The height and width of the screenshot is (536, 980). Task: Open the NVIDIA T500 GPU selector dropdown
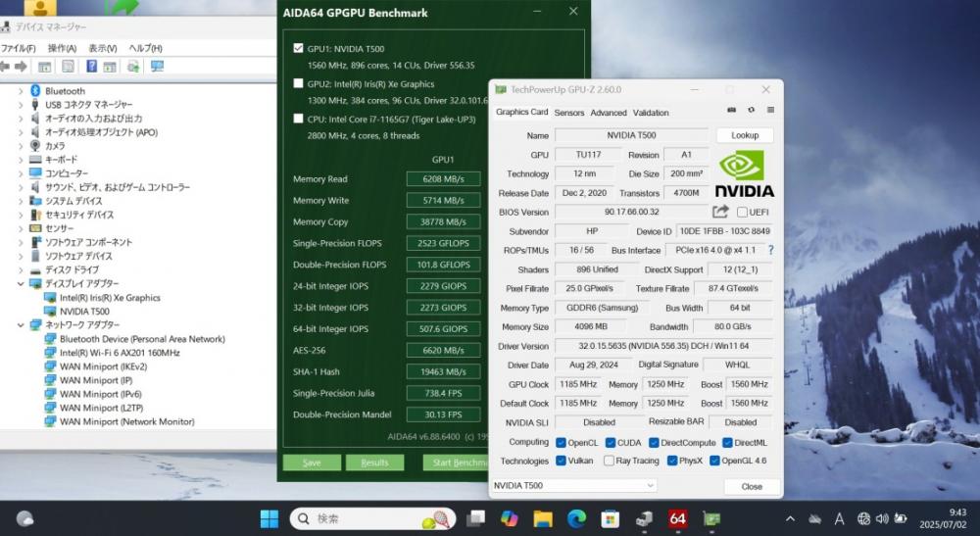point(573,485)
